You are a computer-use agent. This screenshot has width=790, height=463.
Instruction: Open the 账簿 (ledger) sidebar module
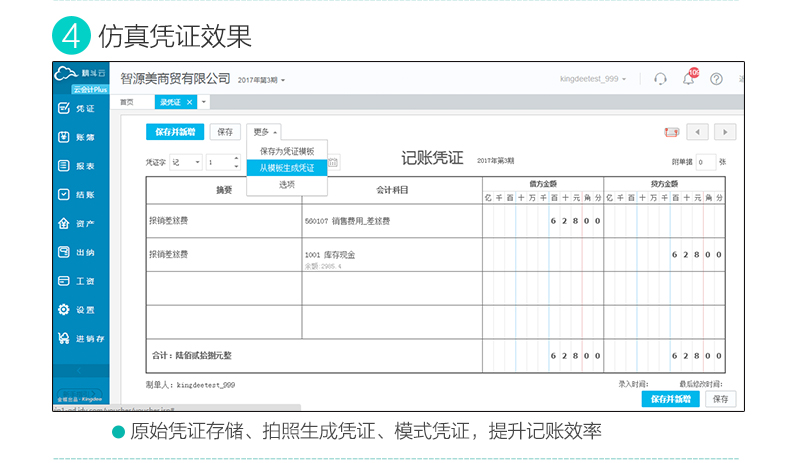tap(78, 137)
